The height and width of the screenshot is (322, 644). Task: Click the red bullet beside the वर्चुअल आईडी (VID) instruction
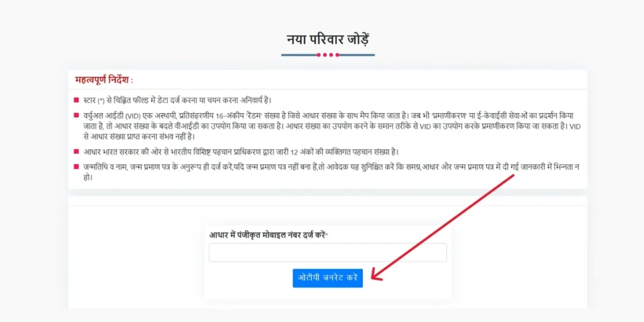pos(76,116)
